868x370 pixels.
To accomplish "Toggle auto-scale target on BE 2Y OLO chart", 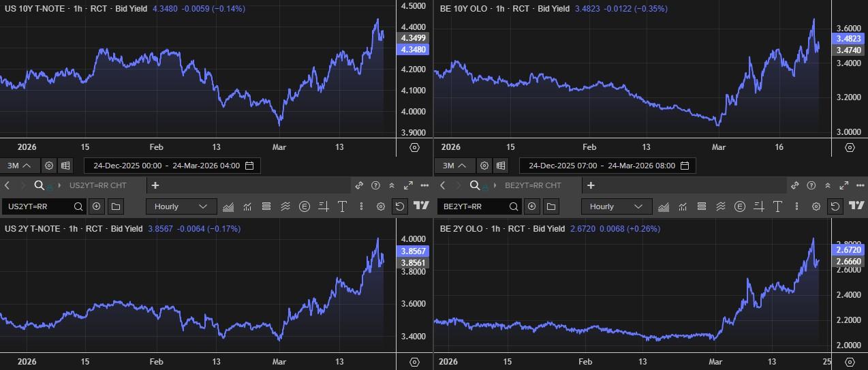I will [x=850, y=362].
